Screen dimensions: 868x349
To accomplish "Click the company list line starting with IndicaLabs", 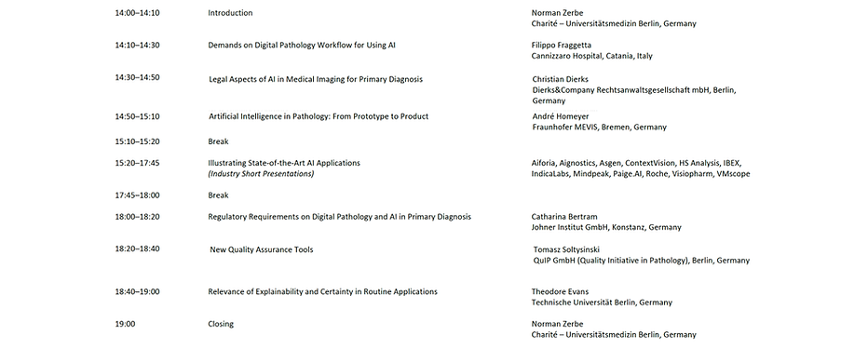I will 641,174.
